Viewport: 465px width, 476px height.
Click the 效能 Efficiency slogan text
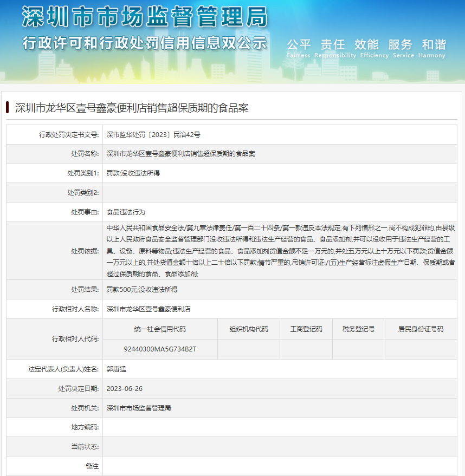pos(374,48)
